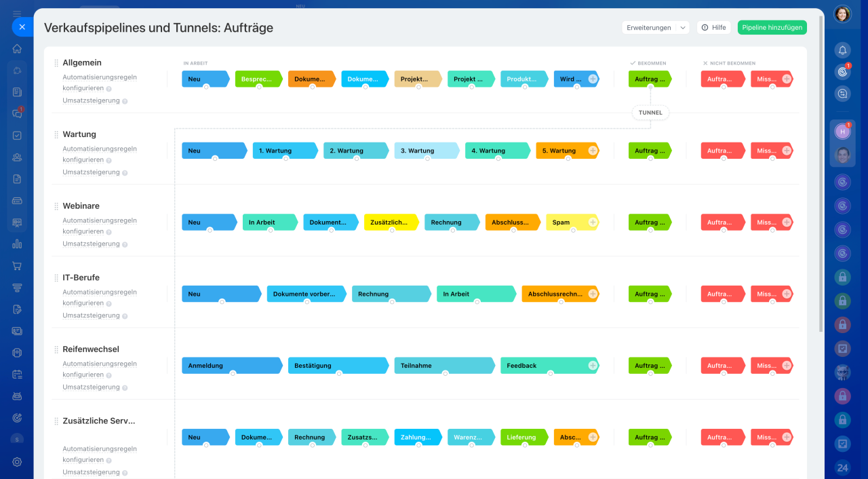Open the user profile avatar at top right
The image size is (868, 479).
pos(842,14)
